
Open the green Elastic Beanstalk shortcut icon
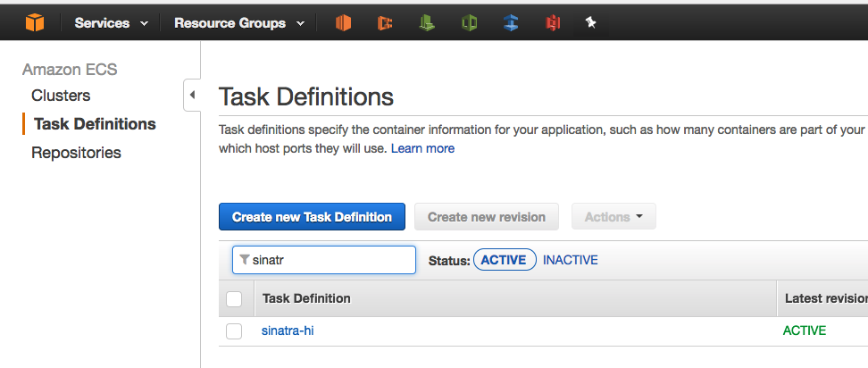point(427,22)
